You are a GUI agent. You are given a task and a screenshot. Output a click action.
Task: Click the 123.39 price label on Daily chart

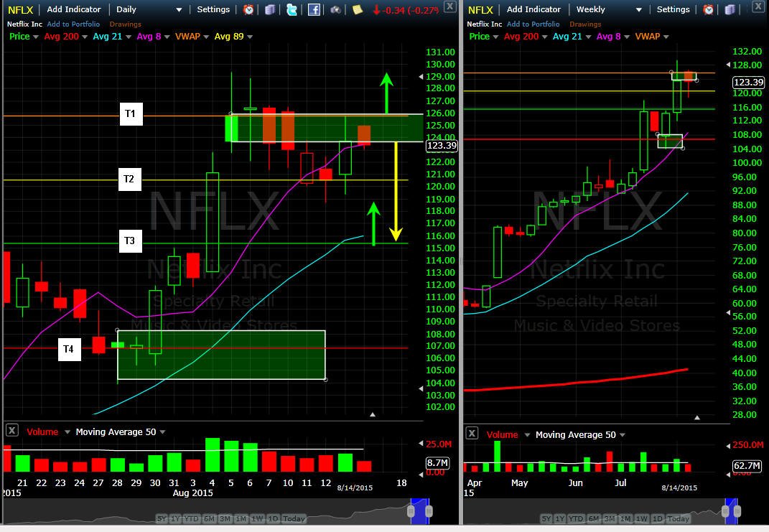click(x=442, y=146)
